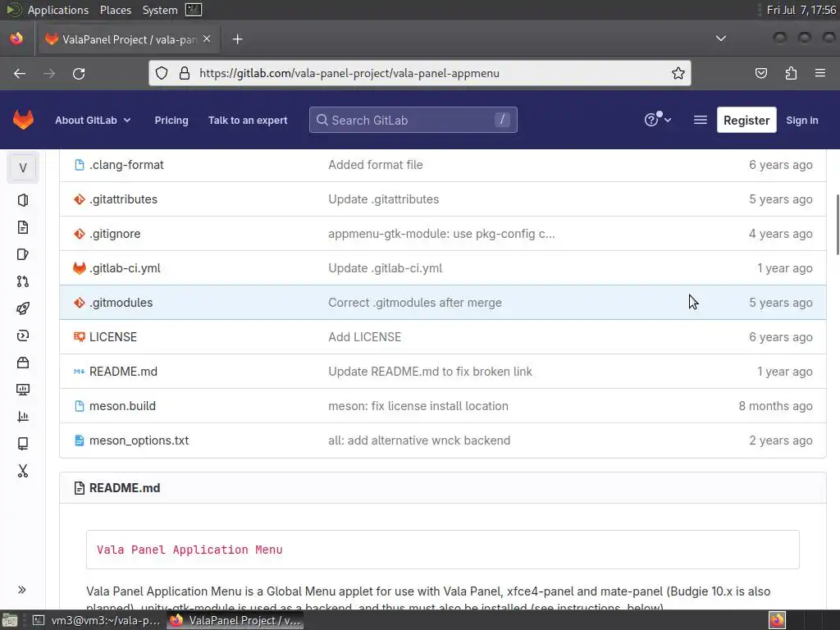Open commit 'meson: fix license install location'

pos(418,406)
